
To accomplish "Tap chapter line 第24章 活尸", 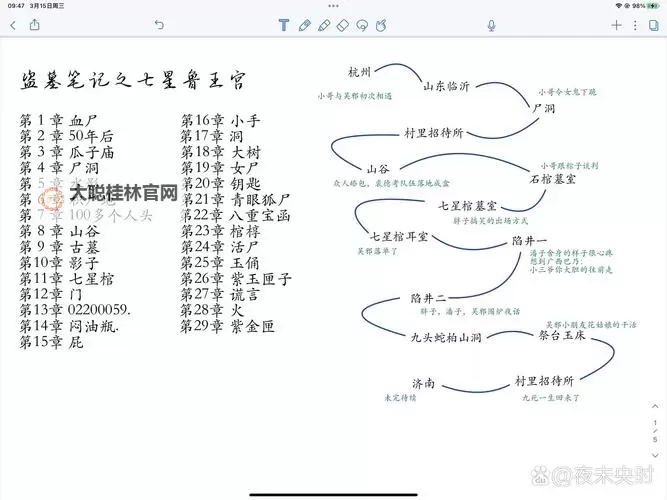I will click(219, 247).
